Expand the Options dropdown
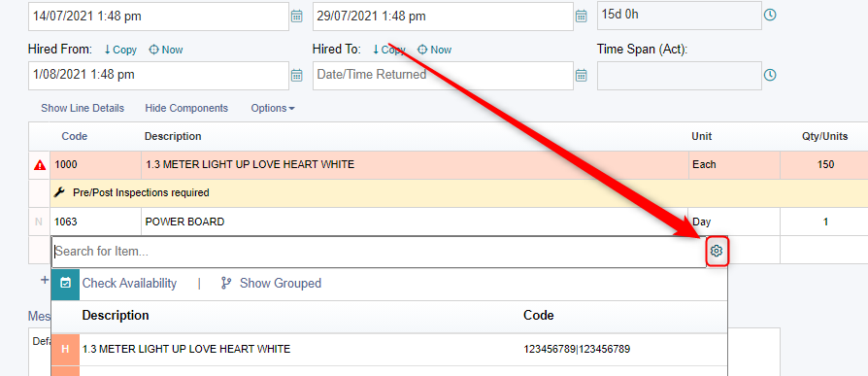The width and height of the screenshot is (868, 376). coord(273,108)
